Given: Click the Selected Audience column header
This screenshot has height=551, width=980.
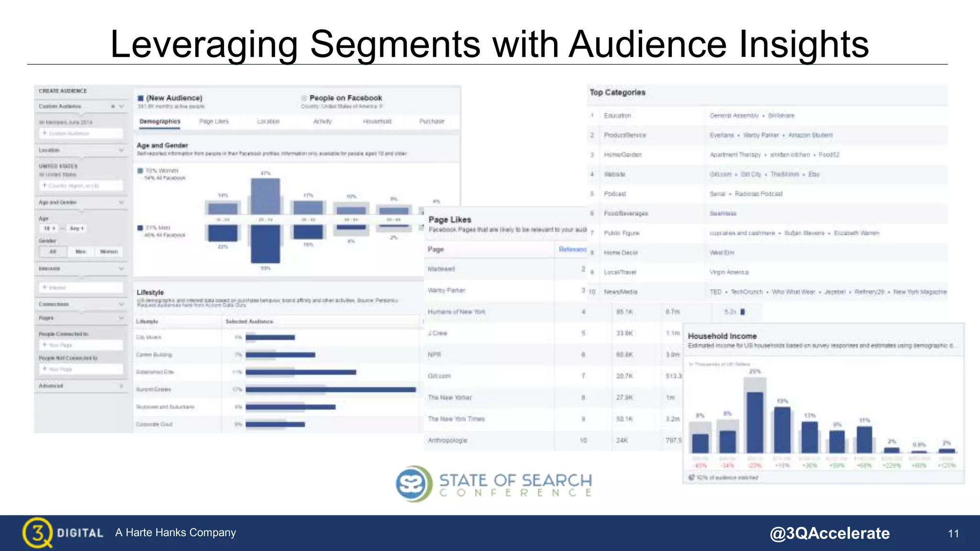Looking at the screenshot, I should pos(249,321).
